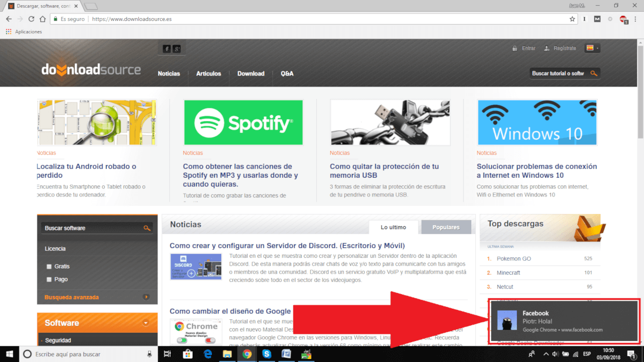Screen dimensions: 644x362
Task: Expand Busqueda avanzada with its arrow
Action: pyautogui.click(x=146, y=297)
